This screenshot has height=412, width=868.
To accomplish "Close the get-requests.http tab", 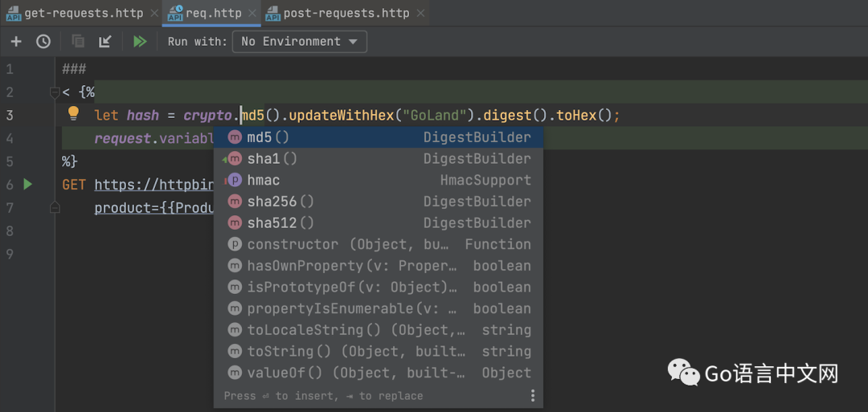I will pos(154,14).
